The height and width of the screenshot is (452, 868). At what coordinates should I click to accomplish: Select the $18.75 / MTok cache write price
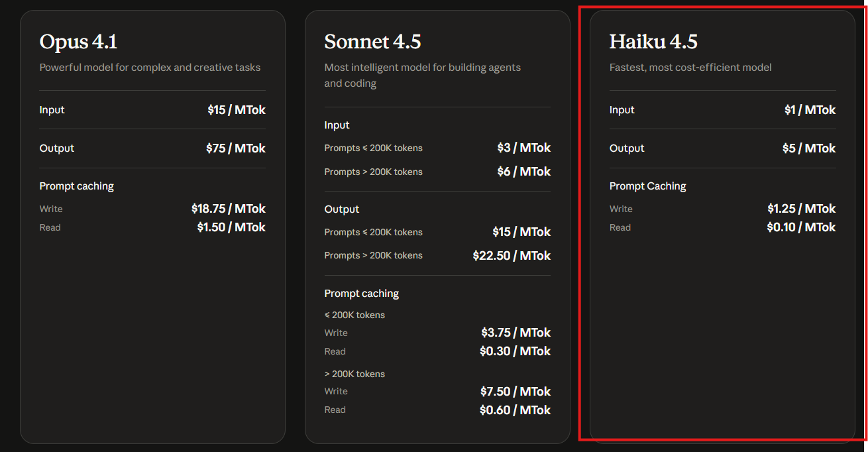[x=228, y=209]
